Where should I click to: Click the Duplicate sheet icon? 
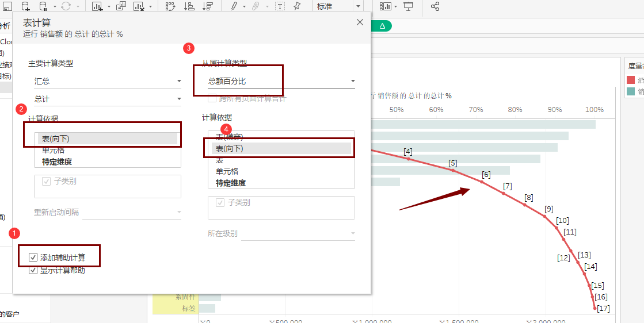121,6
